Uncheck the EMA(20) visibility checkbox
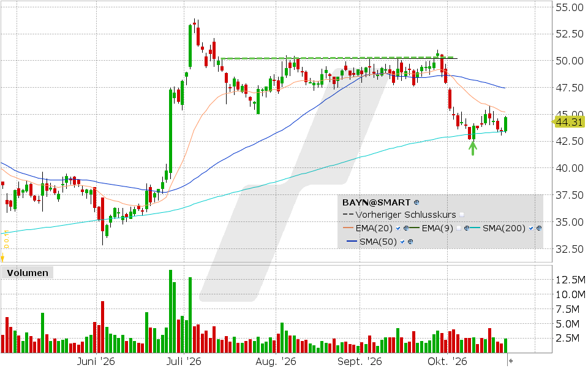The height and width of the screenshot is (368, 588). tap(398, 228)
